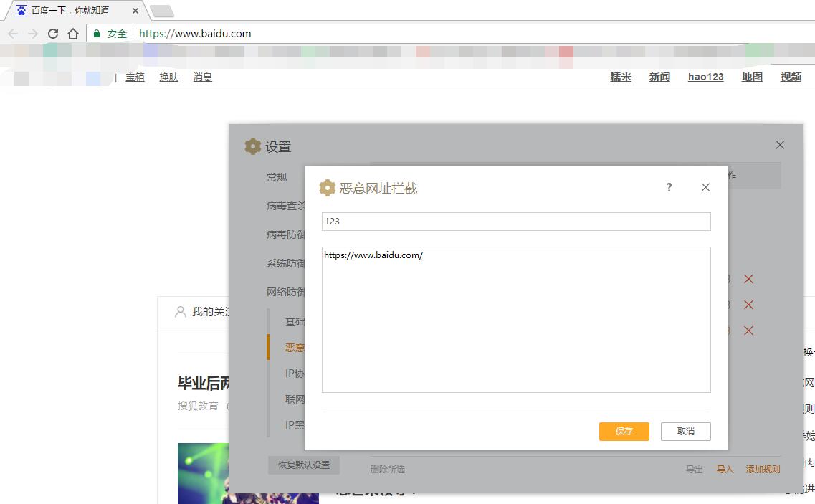Open the 地图 link in Baidu's top navigation
Image resolution: width=815 pixels, height=504 pixels.
752,77
